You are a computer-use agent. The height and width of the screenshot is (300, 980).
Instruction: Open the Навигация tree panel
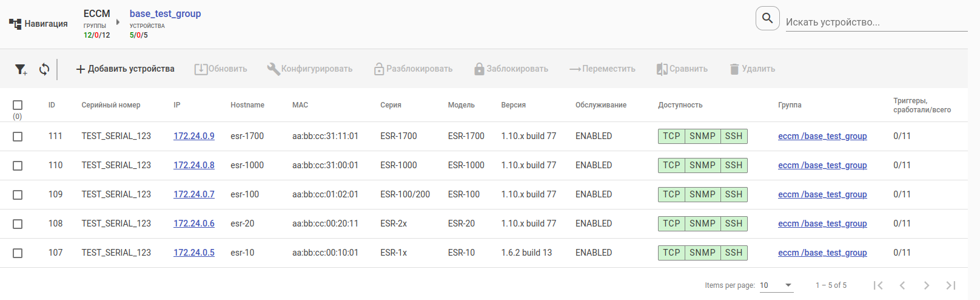(38, 24)
